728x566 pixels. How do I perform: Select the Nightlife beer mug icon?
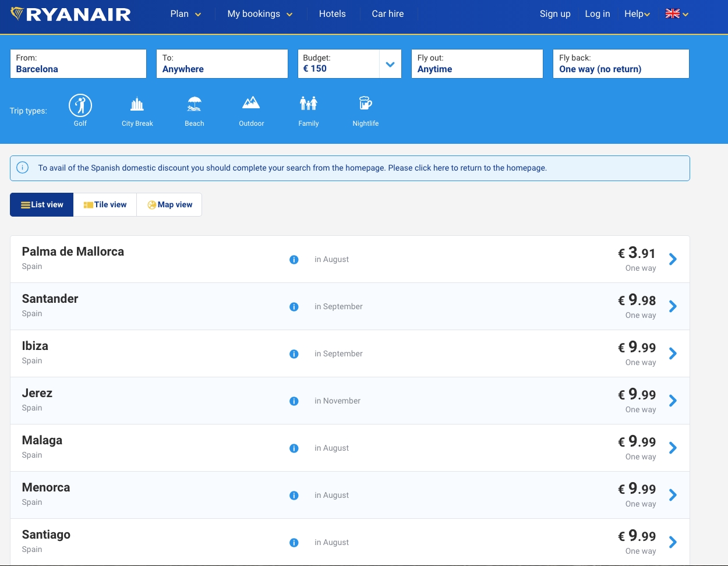[x=365, y=104]
